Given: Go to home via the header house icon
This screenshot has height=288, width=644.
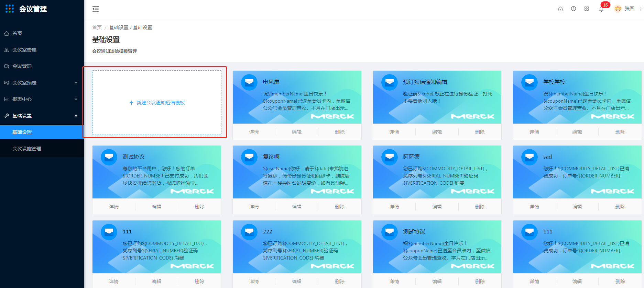Looking at the screenshot, I should click(560, 9).
